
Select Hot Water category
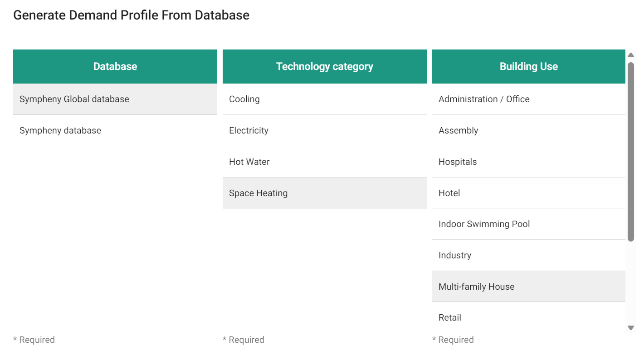[x=324, y=162]
